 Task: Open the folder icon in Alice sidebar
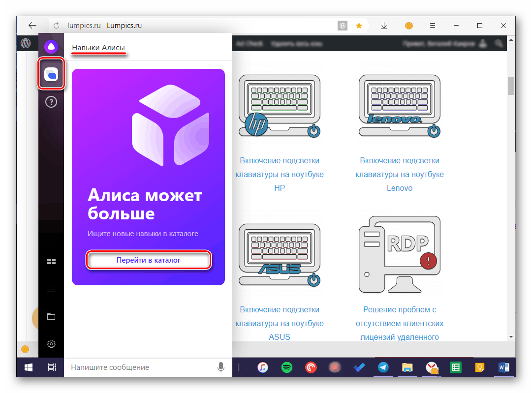pos(51,316)
